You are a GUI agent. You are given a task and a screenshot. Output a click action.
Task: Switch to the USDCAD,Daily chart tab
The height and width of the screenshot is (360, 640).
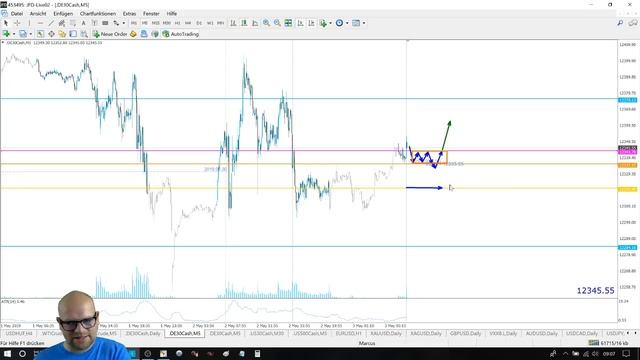click(x=581, y=333)
